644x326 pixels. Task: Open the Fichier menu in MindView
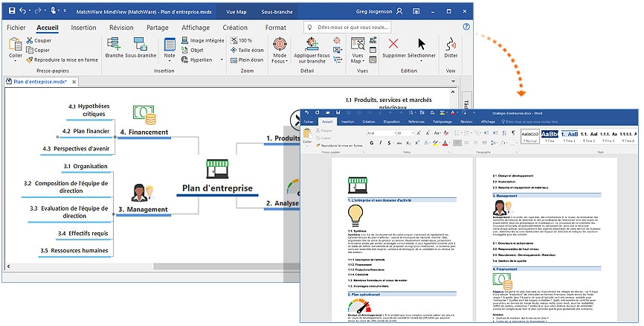(x=16, y=28)
